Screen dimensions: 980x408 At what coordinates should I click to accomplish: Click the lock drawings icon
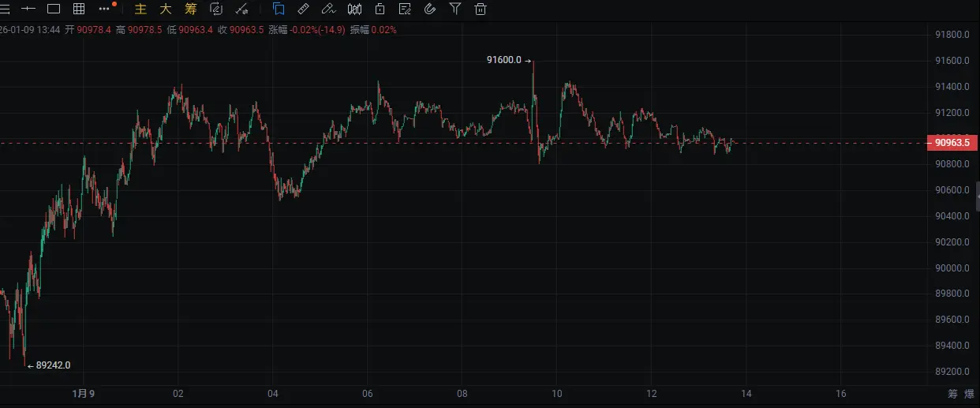point(380,9)
